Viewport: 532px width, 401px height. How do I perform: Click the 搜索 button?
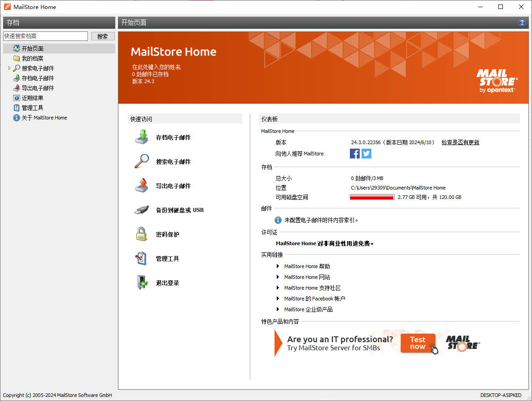coord(102,36)
